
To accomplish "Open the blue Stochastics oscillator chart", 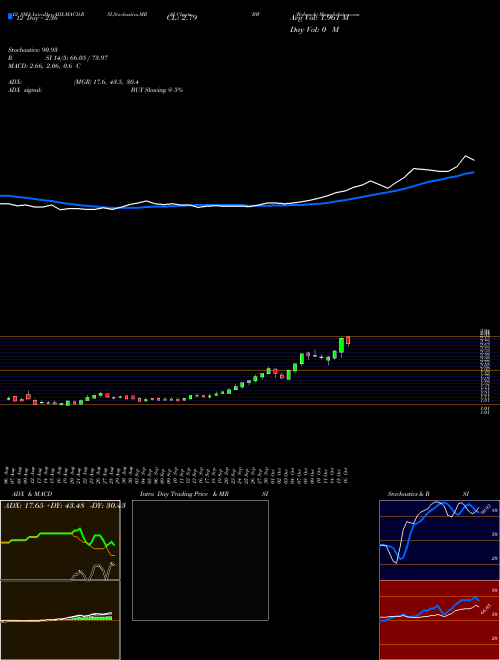I will tap(439, 540).
